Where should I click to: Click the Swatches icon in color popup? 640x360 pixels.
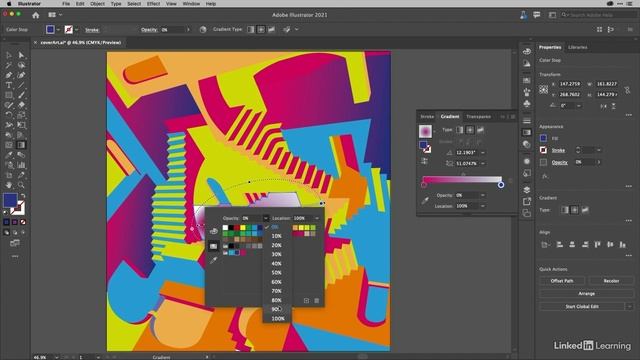(x=213, y=246)
